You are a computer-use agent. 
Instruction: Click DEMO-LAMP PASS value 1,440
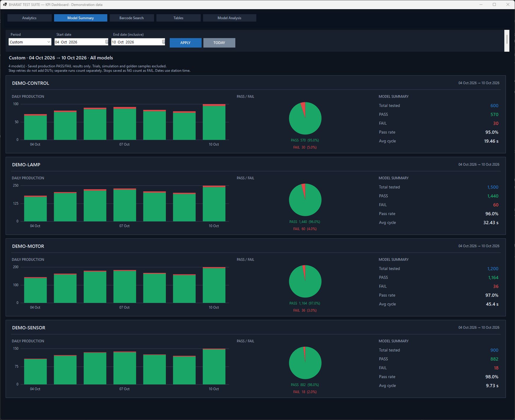point(493,196)
